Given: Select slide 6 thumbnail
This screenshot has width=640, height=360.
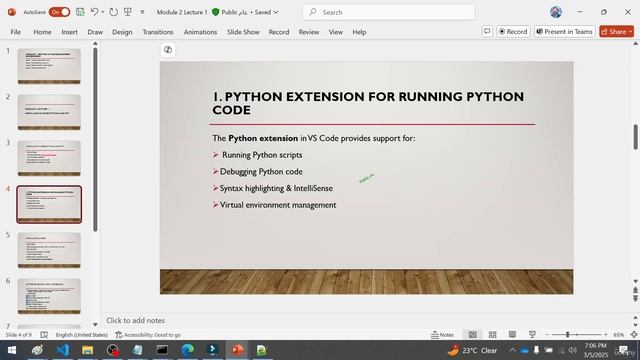Looking at the screenshot, I should pos(49,296).
